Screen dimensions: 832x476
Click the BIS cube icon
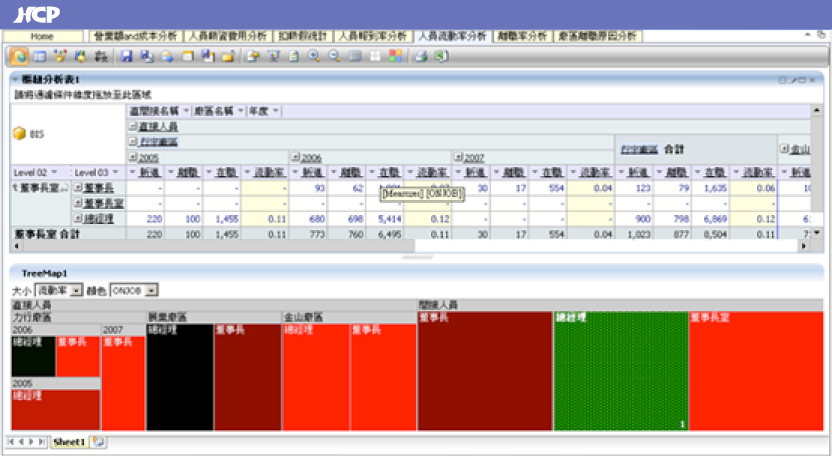coord(19,133)
